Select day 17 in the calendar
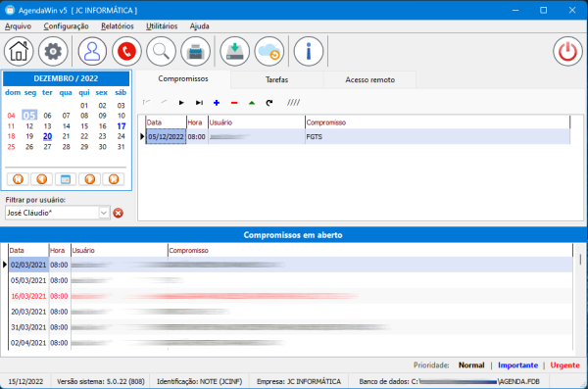The width and height of the screenshot is (588, 389). tap(122, 126)
